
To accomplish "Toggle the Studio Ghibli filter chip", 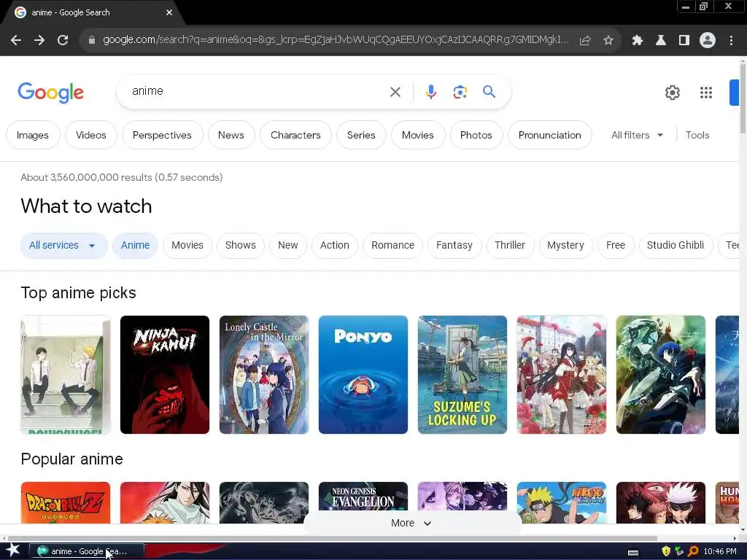I will point(676,245).
